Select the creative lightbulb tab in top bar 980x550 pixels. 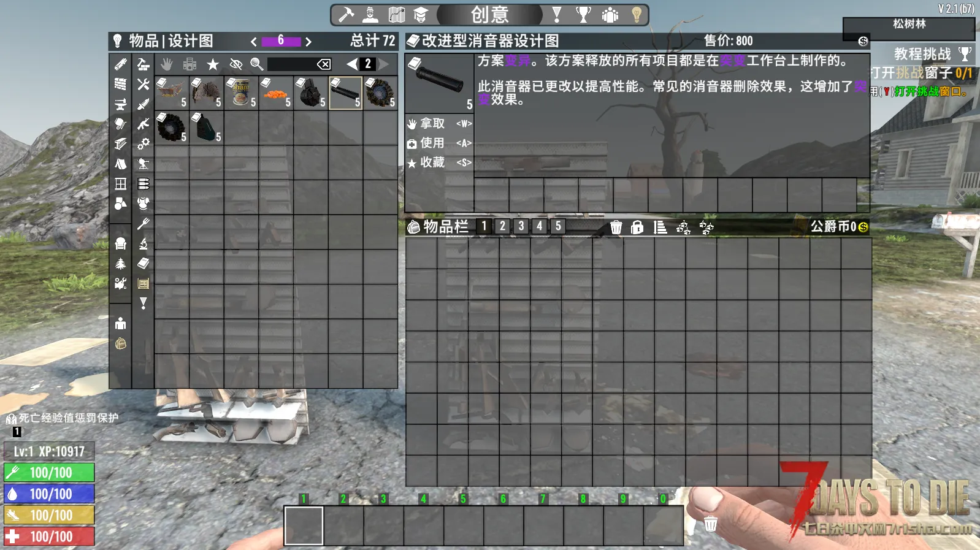point(636,14)
